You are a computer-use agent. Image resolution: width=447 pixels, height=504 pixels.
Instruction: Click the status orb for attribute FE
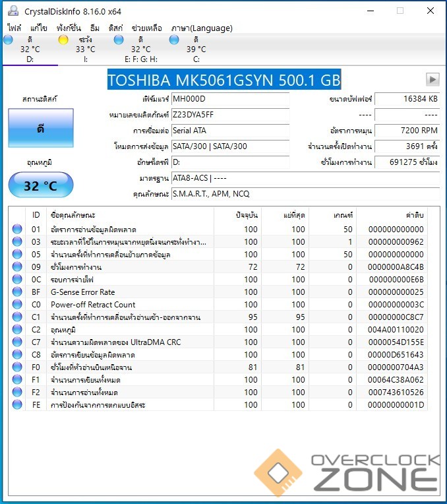[17, 404]
